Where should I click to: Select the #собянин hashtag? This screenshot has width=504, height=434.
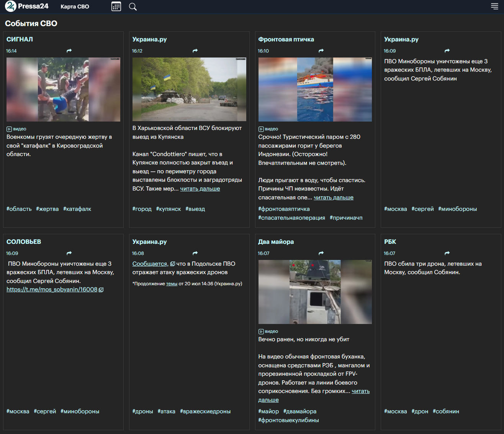pyautogui.click(x=446, y=411)
